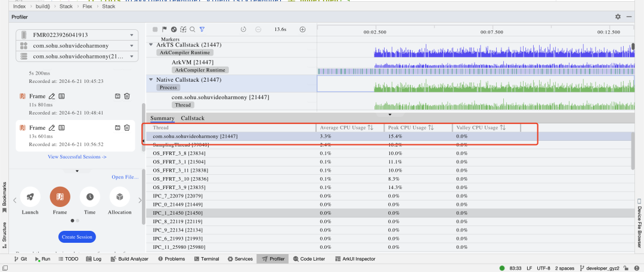Image resolution: width=644 pixels, height=272 pixels.
Task: Select the OS_FFRT_3_8 [23834] row
Action: pyautogui.click(x=389, y=153)
